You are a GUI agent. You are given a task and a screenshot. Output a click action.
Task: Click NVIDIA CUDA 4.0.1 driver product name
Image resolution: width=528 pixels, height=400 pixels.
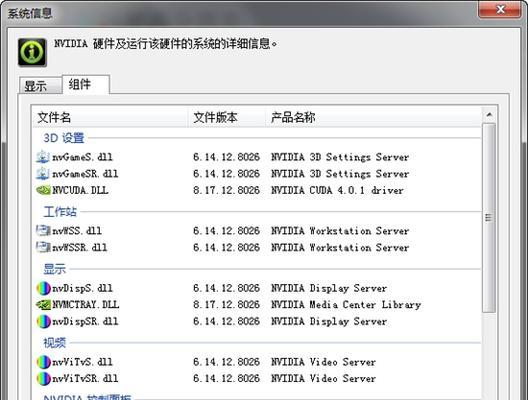point(337,190)
